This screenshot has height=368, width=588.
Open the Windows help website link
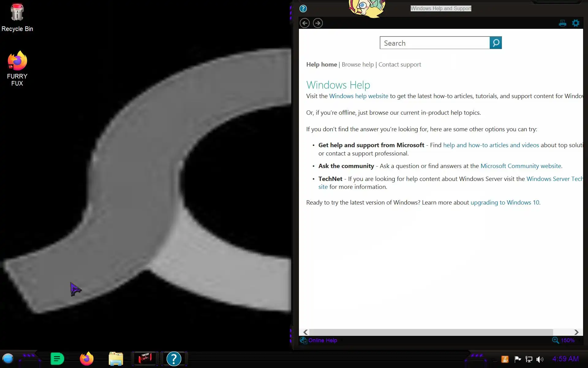(358, 96)
